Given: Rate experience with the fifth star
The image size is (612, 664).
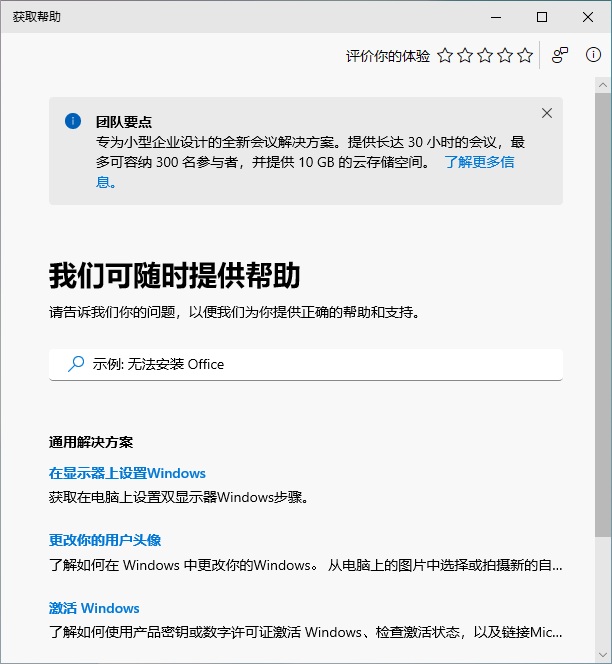Looking at the screenshot, I should coord(525,55).
